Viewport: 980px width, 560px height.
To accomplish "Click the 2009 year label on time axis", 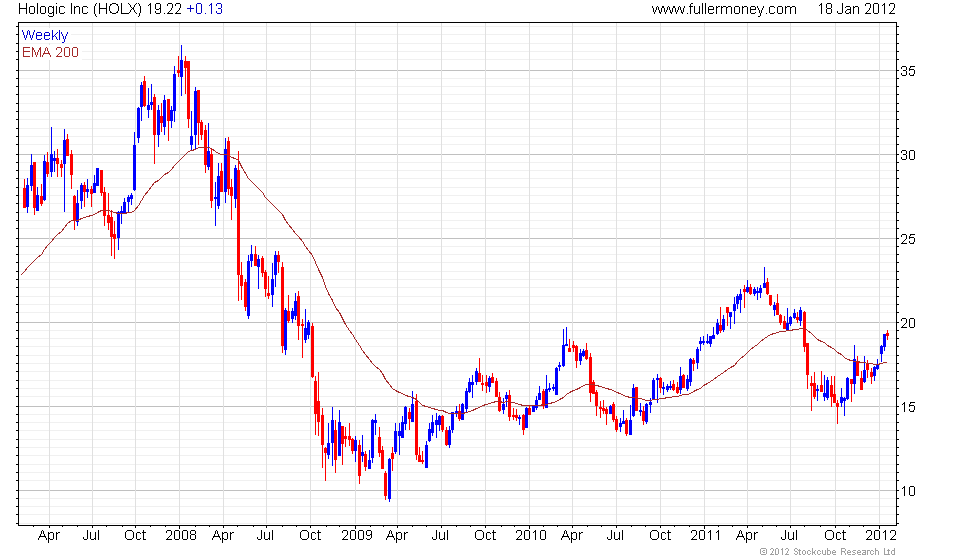I will 356,536.
